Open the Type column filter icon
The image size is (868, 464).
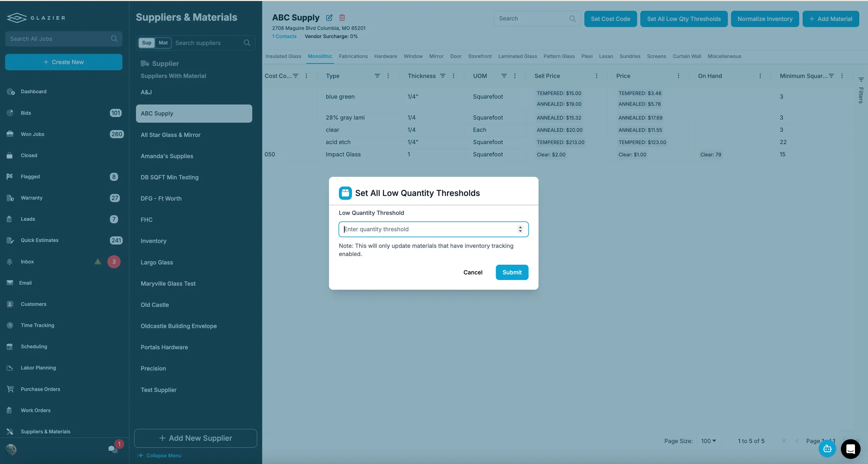[x=377, y=76]
